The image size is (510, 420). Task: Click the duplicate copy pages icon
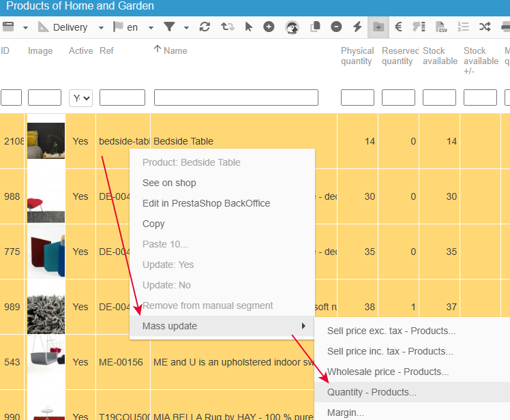point(315,27)
